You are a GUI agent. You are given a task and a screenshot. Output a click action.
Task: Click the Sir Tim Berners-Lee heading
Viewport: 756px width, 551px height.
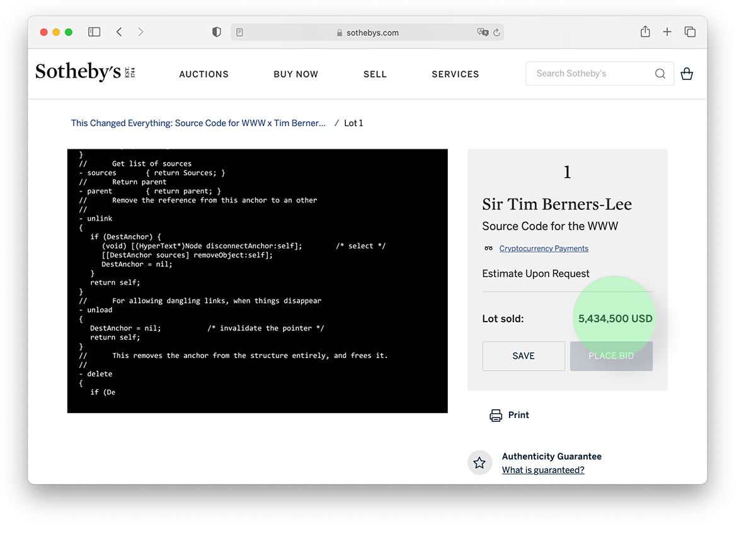pos(557,204)
